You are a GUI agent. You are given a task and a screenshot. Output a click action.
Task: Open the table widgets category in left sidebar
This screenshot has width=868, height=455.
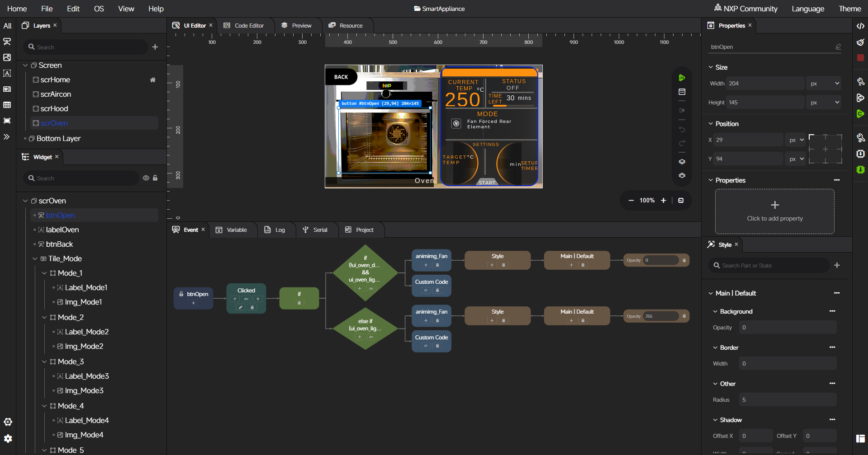pos(7,105)
